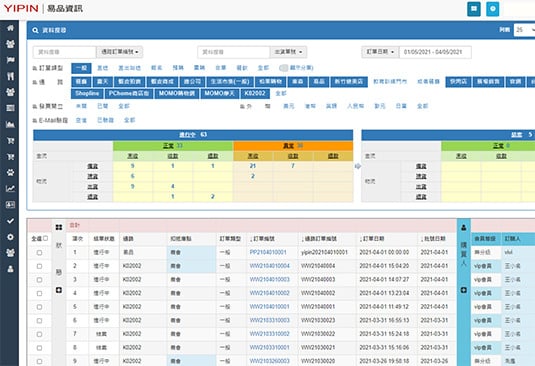Select the MOMO摩天 channel filter
The width and height of the screenshot is (535, 366).
click(x=220, y=93)
